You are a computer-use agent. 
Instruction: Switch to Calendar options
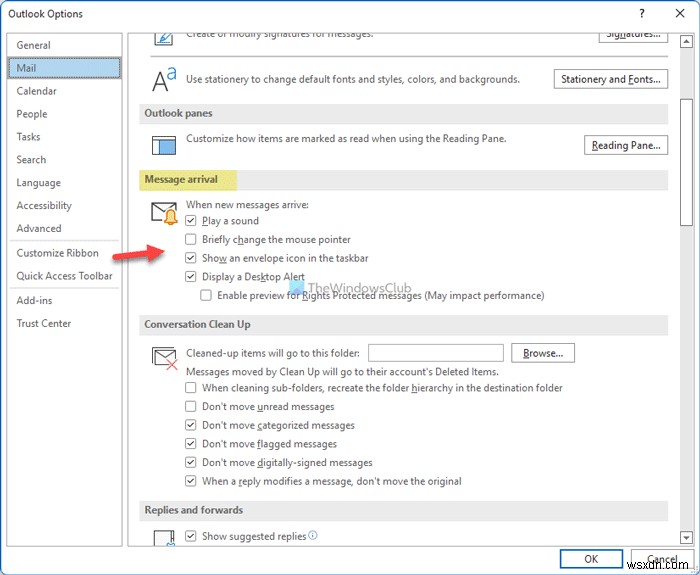tap(64, 91)
